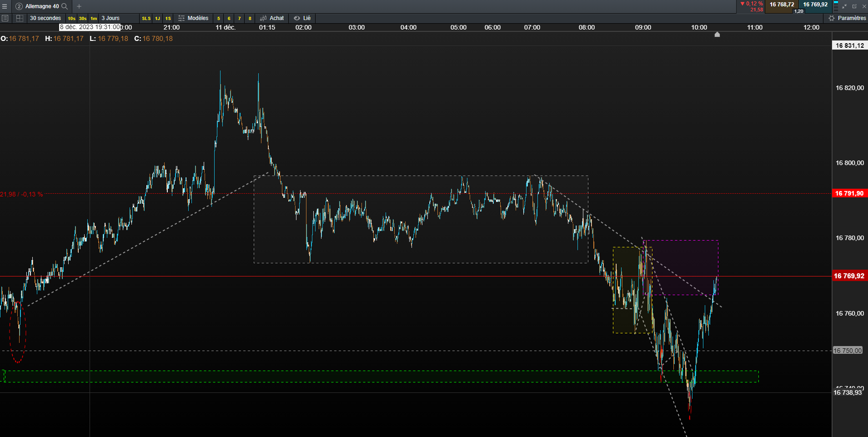868x437 pixels.
Task: Apply template number 8
Action: coord(250,19)
